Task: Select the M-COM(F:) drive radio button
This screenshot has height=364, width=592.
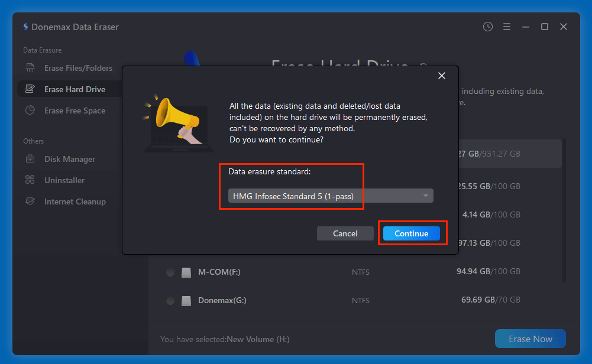Action: click(170, 272)
